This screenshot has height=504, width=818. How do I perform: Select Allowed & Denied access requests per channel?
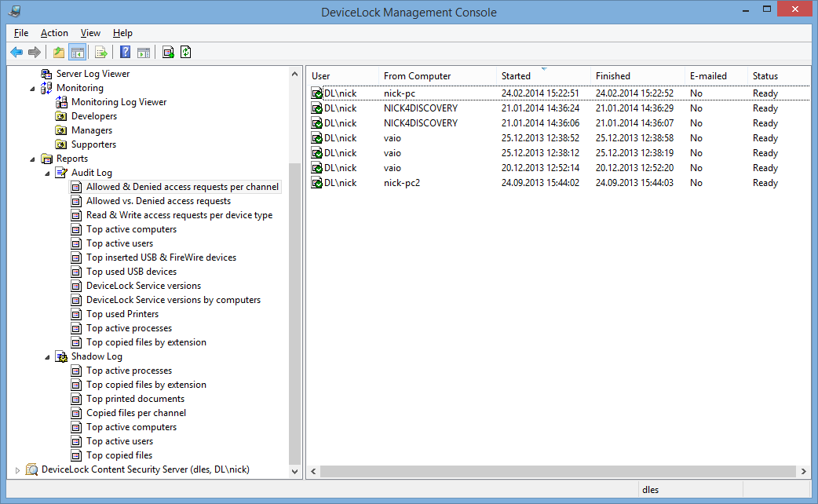point(182,187)
